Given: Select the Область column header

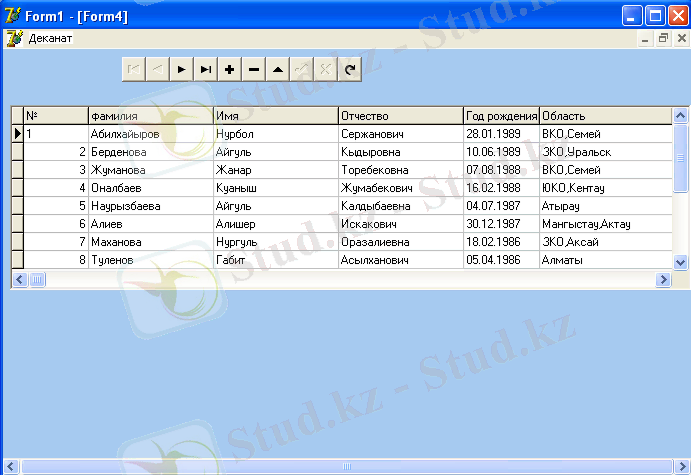Looking at the screenshot, I should pos(605,116).
